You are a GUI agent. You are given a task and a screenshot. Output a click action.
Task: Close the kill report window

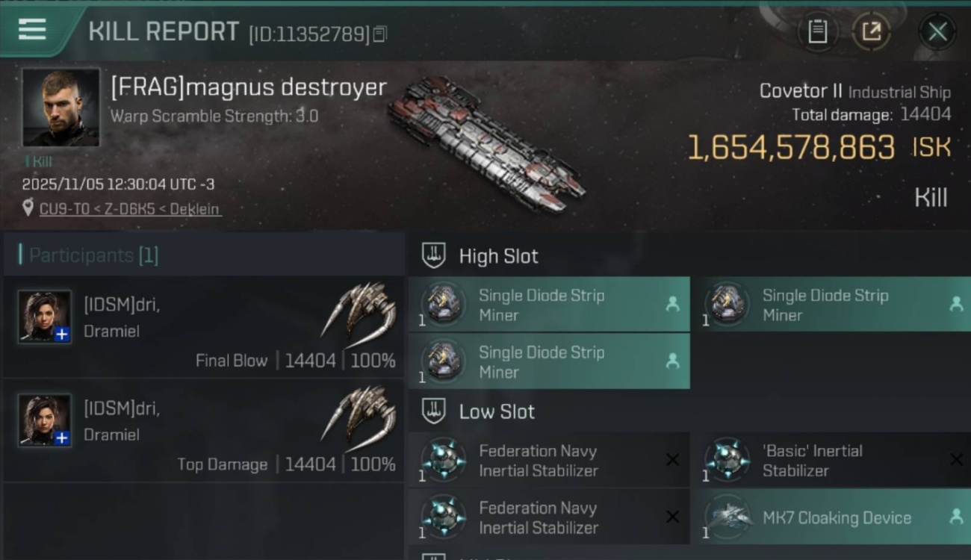point(937,31)
